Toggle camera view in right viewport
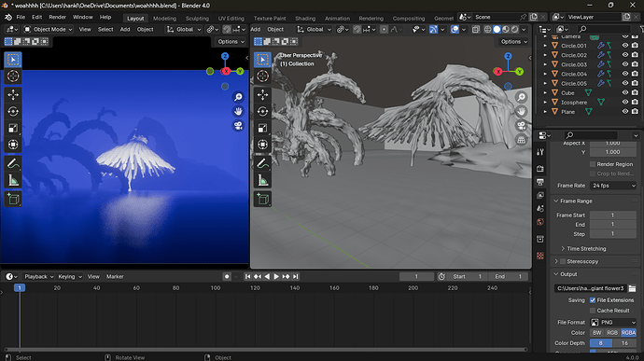This screenshot has width=644, height=361. pyautogui.click(x=521, y=126)
